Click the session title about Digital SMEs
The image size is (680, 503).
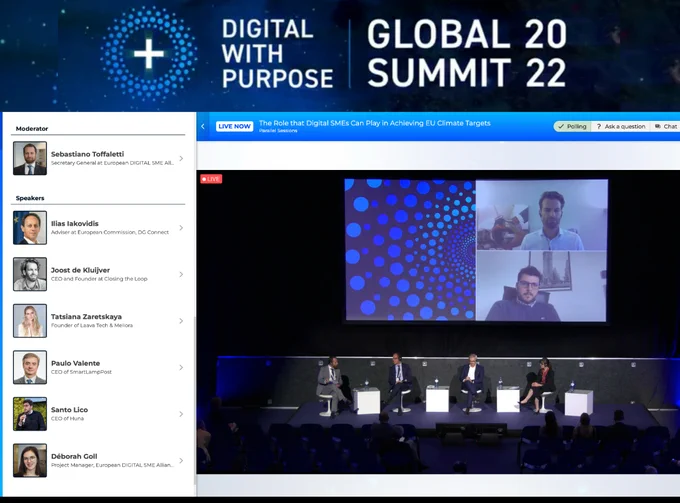[375, 123]
